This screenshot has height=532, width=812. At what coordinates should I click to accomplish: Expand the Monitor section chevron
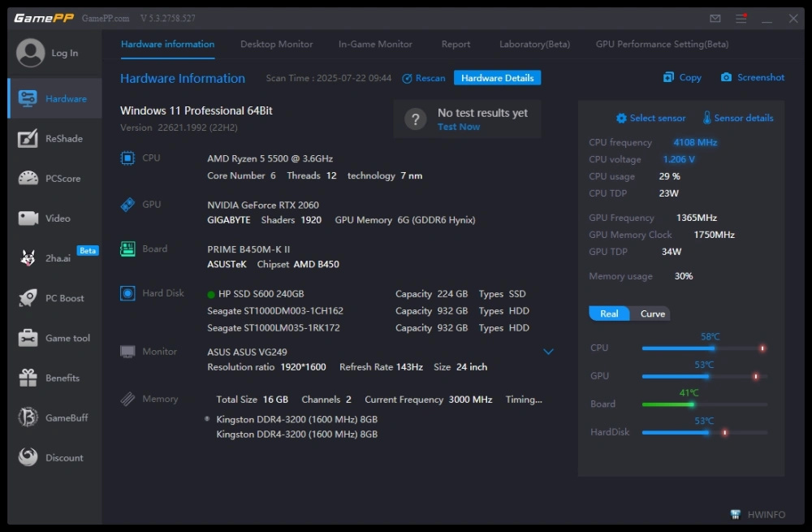click(548, 352)
